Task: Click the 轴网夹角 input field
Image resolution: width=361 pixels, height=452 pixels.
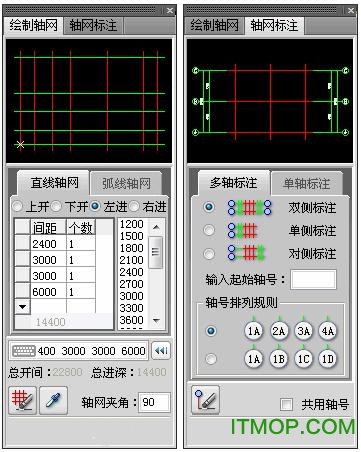Action: [x=154, y=402]
